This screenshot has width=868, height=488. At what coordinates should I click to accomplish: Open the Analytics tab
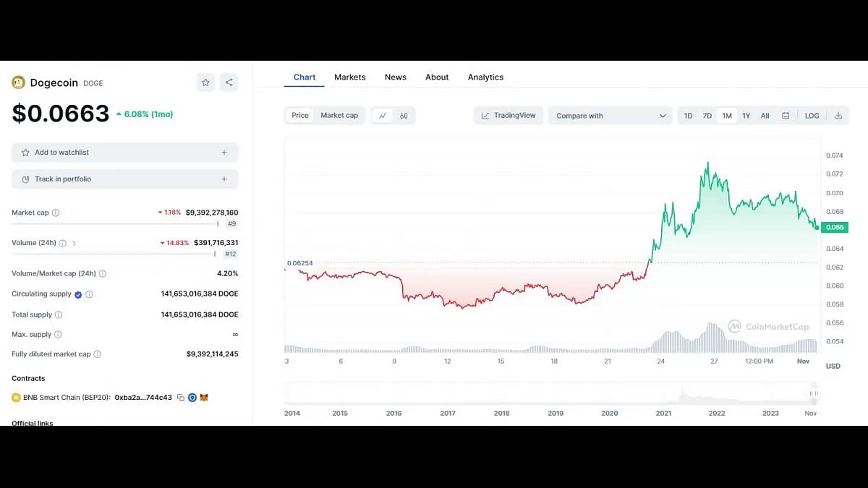485,77
